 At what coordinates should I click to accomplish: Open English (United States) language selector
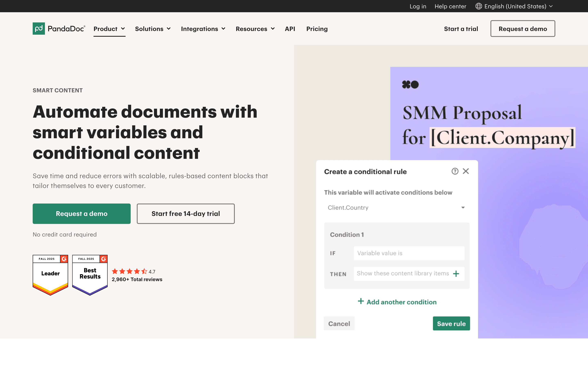(x=514, y=6)
